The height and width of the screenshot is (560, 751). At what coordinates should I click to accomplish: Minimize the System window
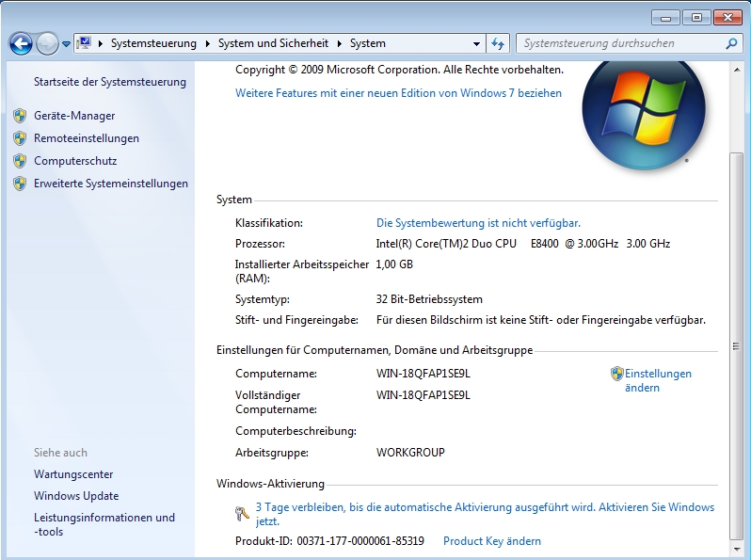[x=665, y=18]
